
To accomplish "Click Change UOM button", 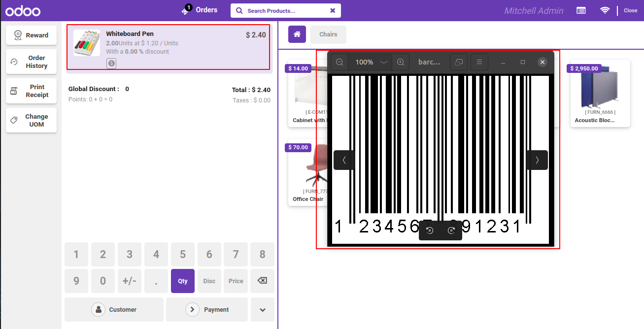I will tap(31, 121).
